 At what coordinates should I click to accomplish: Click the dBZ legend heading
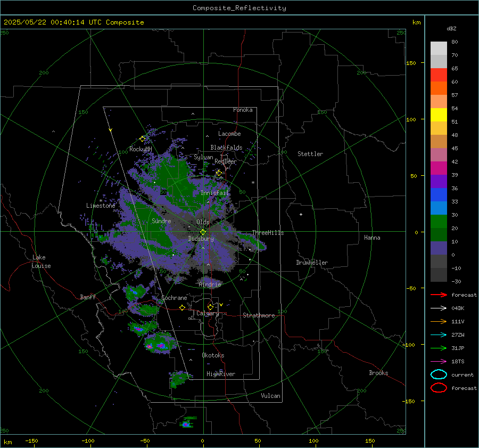point(451,29)
